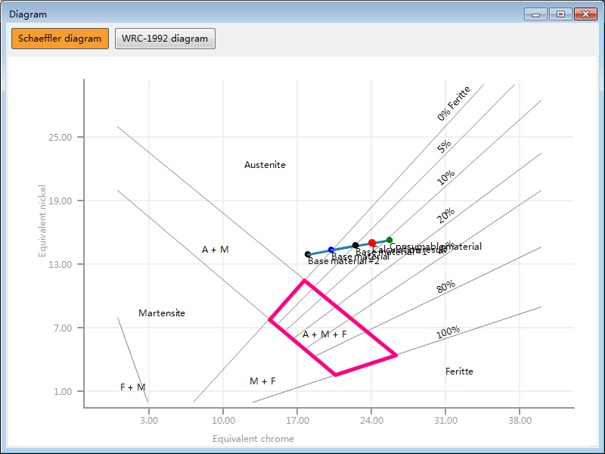Click the green consumable material point
Screen dimensions: 605x454
pos(389,240)
